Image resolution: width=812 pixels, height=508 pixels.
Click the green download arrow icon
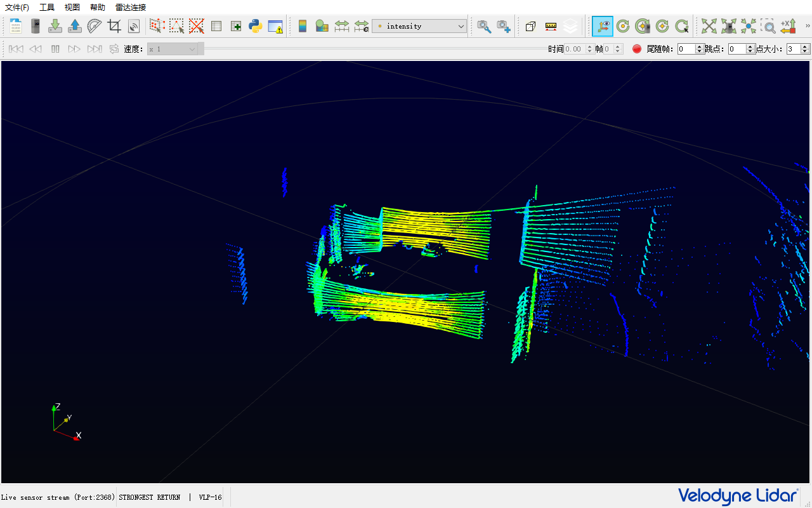click(x=55, y=26)
